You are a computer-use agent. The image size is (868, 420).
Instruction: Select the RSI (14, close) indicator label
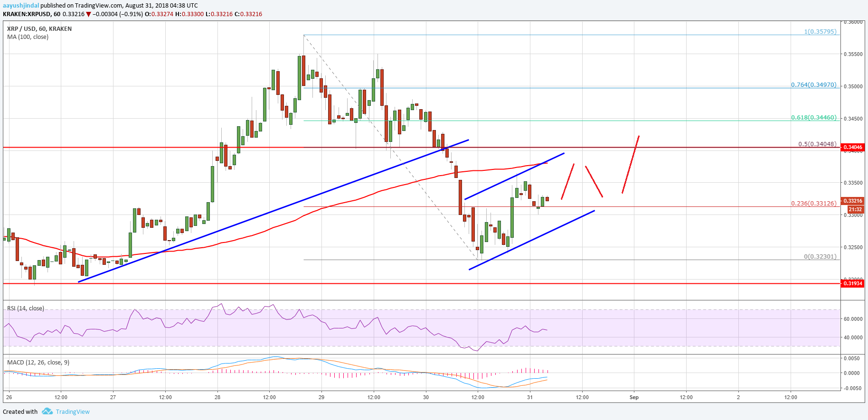point(26,308)
